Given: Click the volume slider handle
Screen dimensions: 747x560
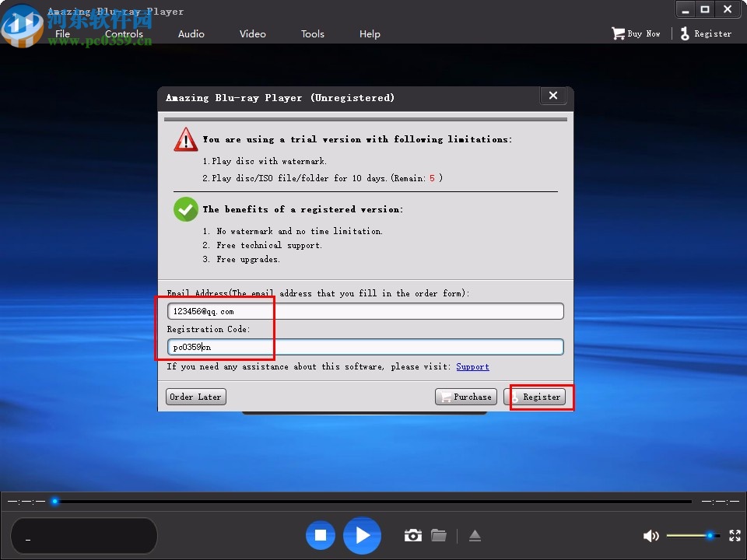Looking at the screenshot, I should pos(710,536).
